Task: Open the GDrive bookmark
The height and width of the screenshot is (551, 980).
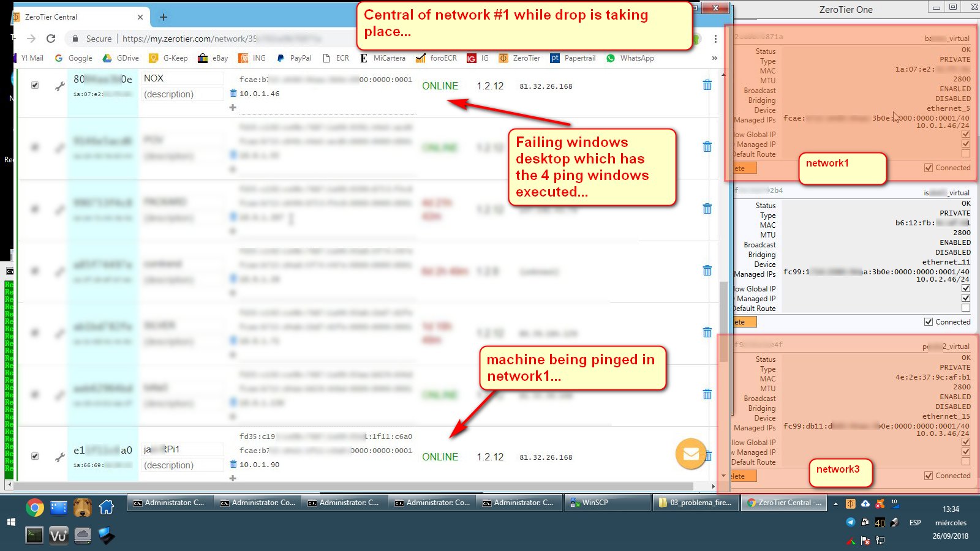Action: tap(121, 58)
